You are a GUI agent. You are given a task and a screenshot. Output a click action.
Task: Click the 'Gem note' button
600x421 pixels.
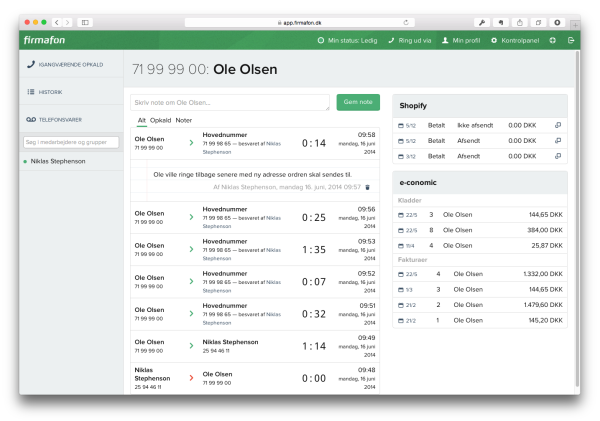pyautogui.click(x=358, y=102)
